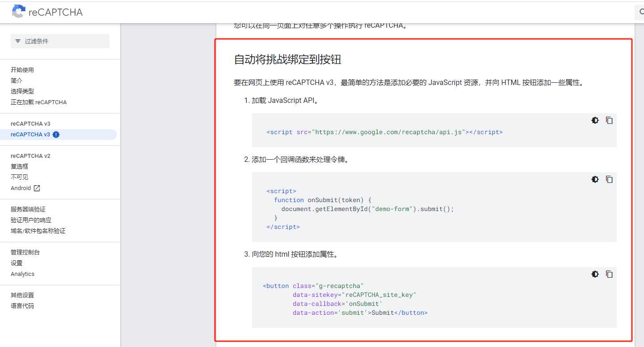Go to 验证用户的响应
This screenshot has width=644, height=347.
[x=31, y=220]
